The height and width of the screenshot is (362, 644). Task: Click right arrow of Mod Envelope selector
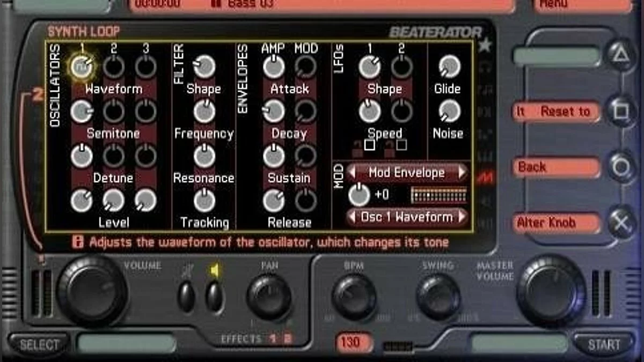[x=462, y=173]
